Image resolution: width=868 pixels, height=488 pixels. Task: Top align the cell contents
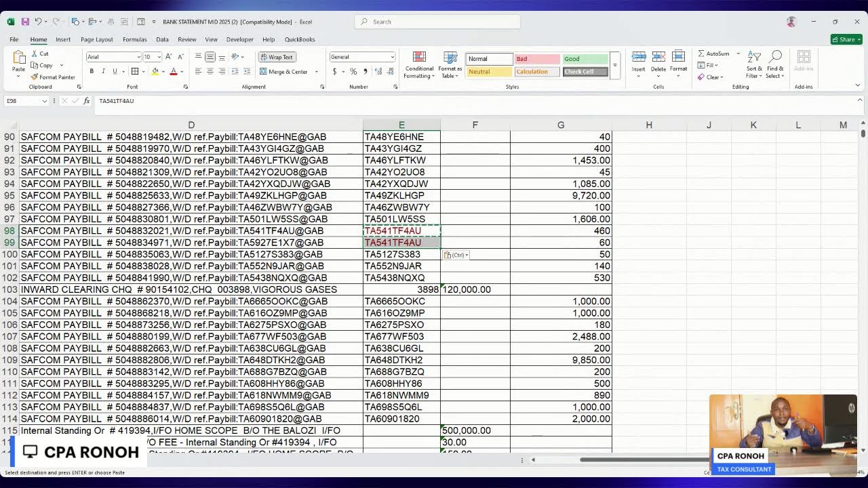[x=198, y=57]
